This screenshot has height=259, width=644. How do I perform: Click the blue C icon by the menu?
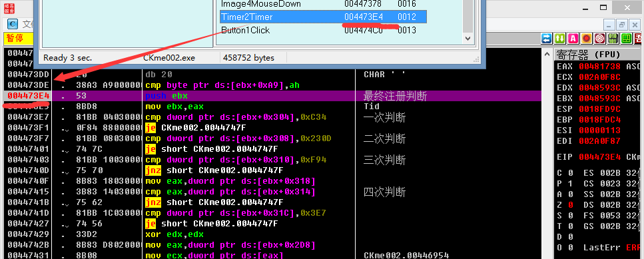tap(13, 24)
